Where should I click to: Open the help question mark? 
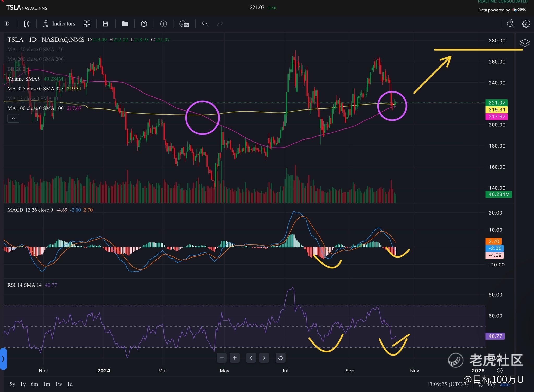[144, 24]
